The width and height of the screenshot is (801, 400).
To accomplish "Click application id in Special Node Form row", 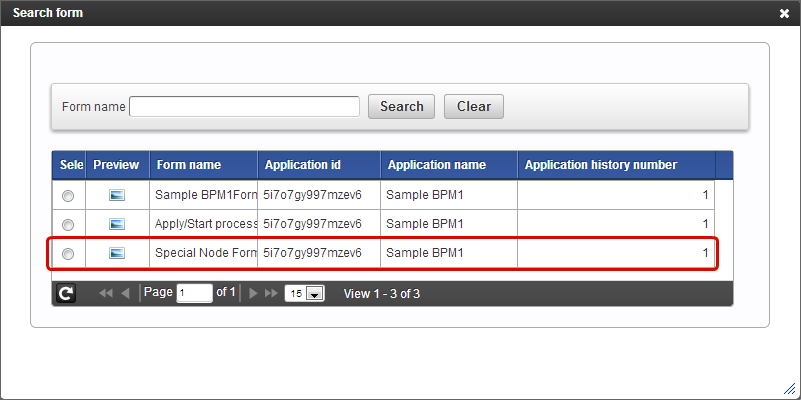I will (319, 253).
